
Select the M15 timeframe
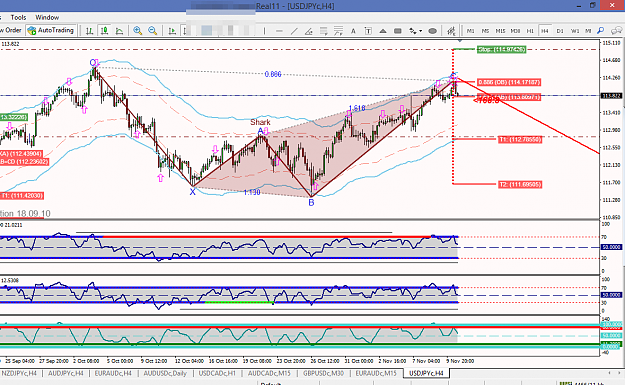coord(500,31)
